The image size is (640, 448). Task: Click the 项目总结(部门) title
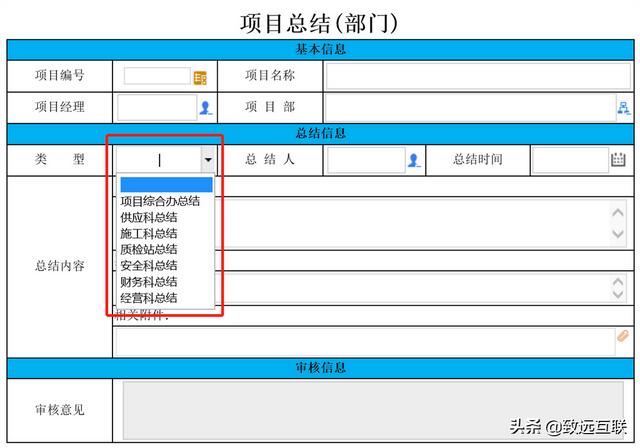(x=319, y=23)
